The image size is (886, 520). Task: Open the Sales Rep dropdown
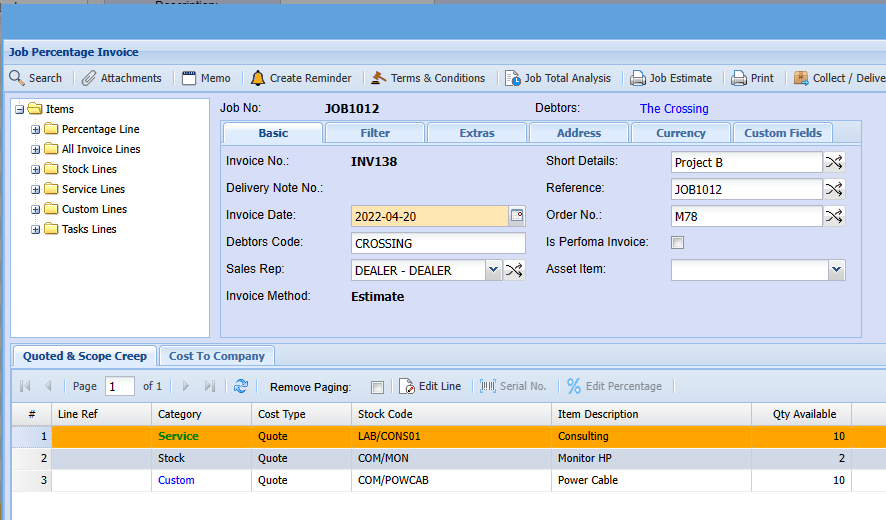pyautogui.click(x=493, y=270)
